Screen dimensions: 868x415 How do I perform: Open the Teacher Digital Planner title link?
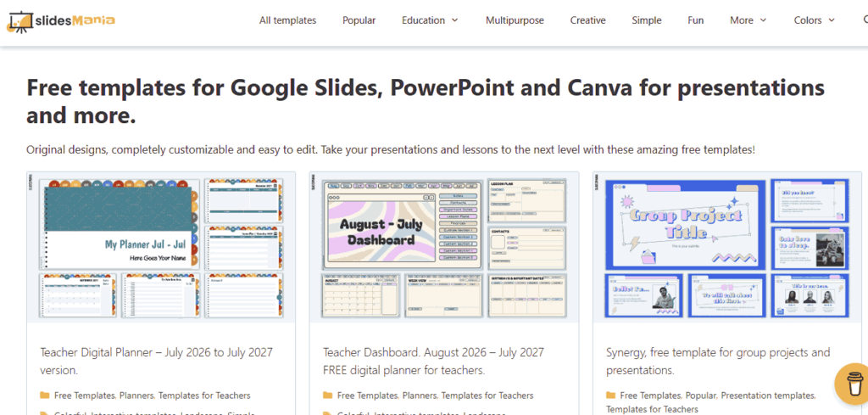[x=157, y=361]
